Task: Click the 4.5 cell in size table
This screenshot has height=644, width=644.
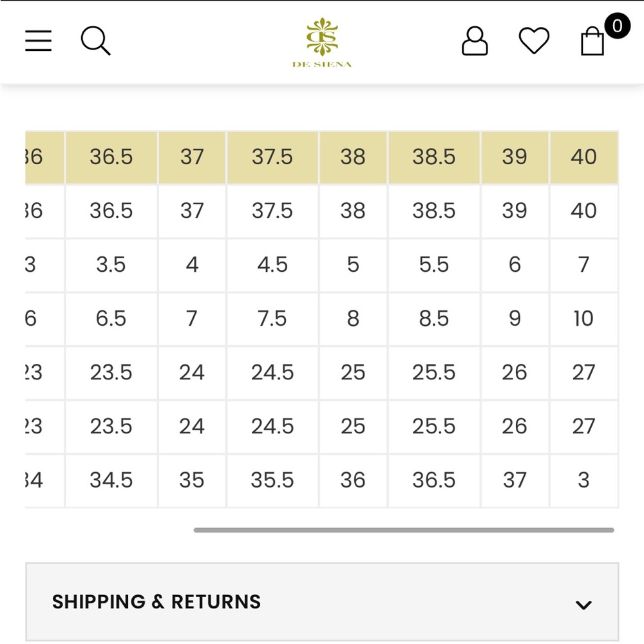Action: (272, 265)
